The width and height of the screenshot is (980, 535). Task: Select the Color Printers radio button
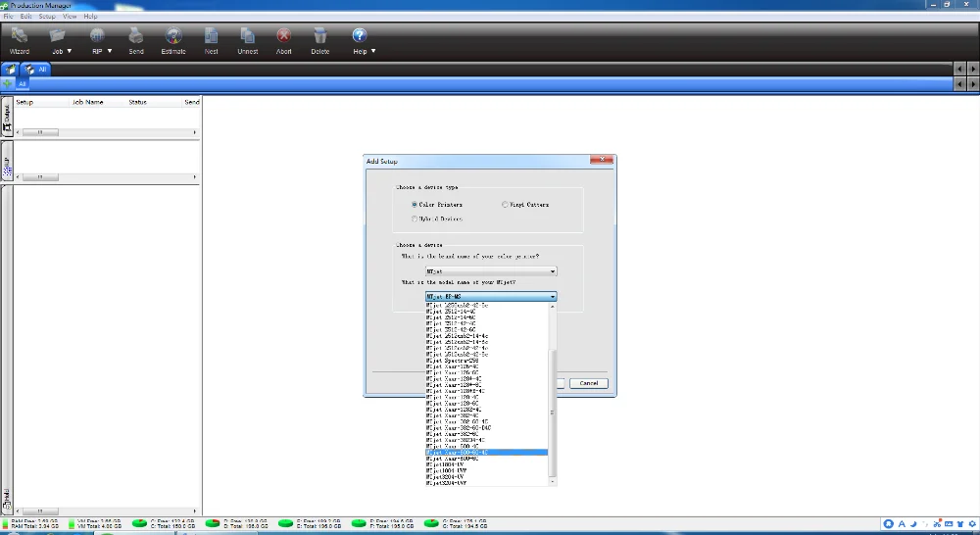tap(415, 205)
